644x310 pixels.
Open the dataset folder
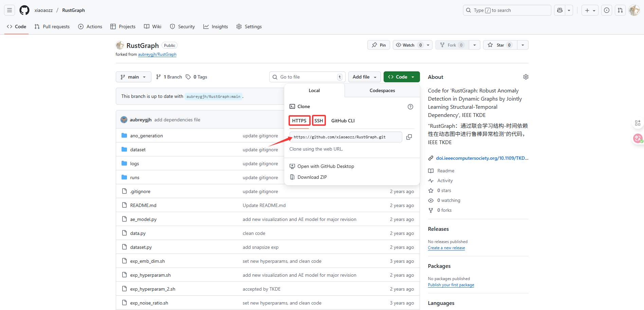(138, 150)
